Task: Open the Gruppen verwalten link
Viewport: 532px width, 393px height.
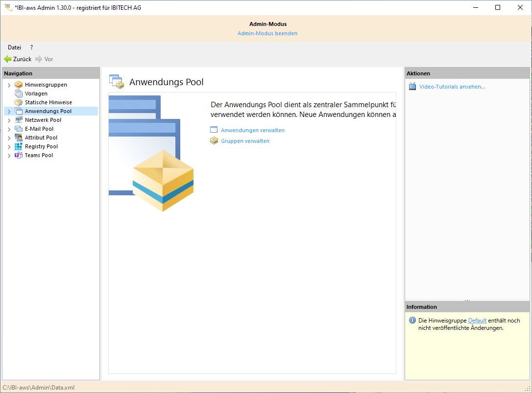Action: [245, 141]
